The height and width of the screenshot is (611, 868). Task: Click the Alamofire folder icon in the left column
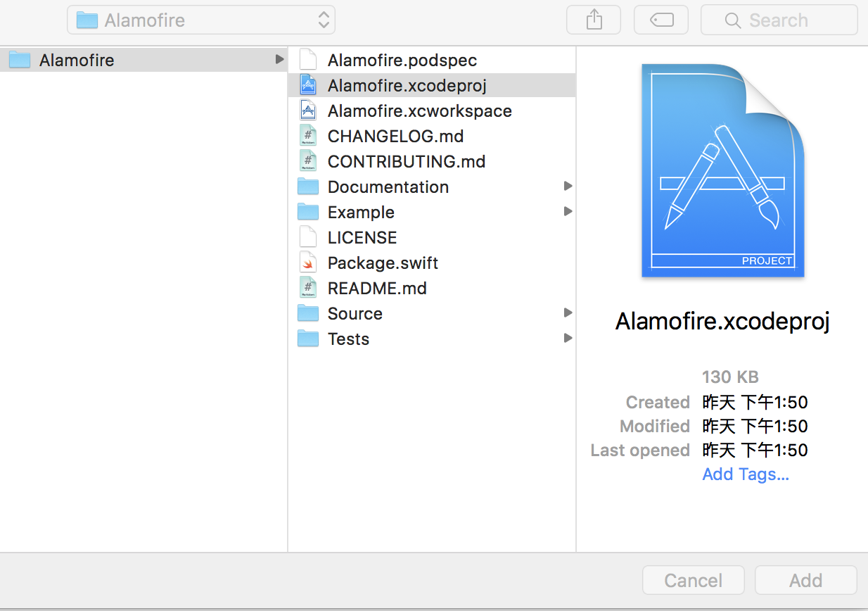click(x=20, y=60)
